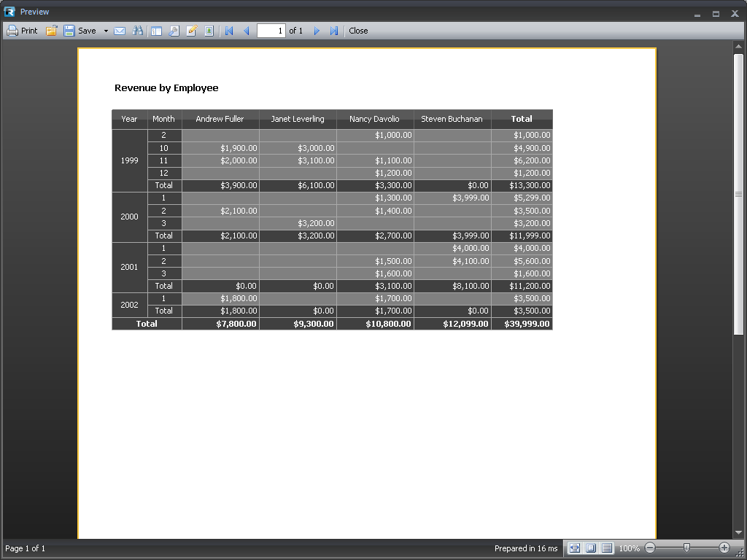Go to the next page
Screen dimensions: 747x560
point(317,31)
